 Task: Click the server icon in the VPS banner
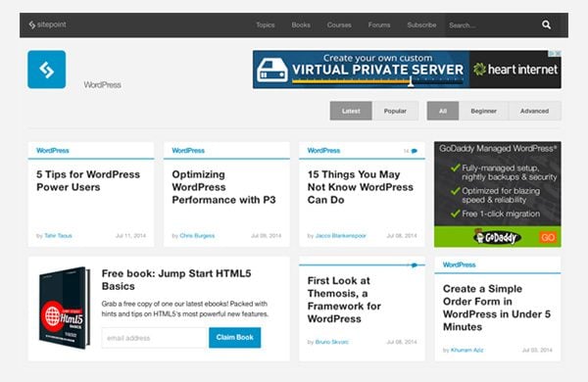click(272, 71)
